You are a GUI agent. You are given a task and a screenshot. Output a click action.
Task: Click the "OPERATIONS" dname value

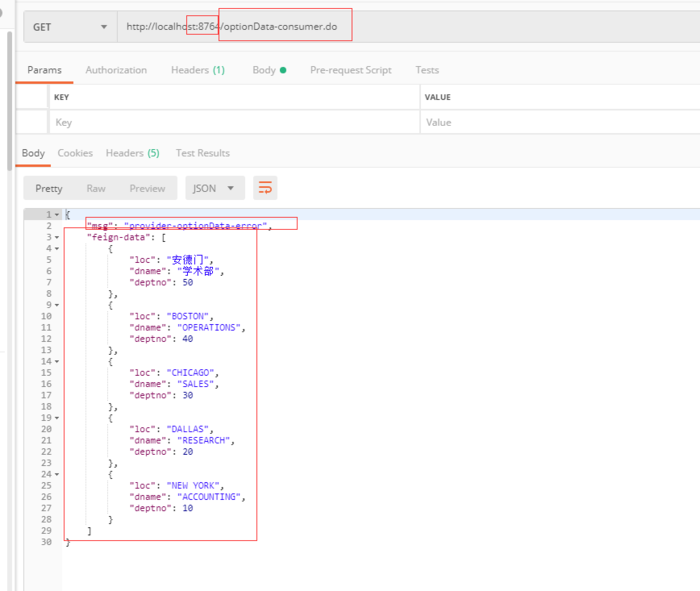click(x=209, y=328)
